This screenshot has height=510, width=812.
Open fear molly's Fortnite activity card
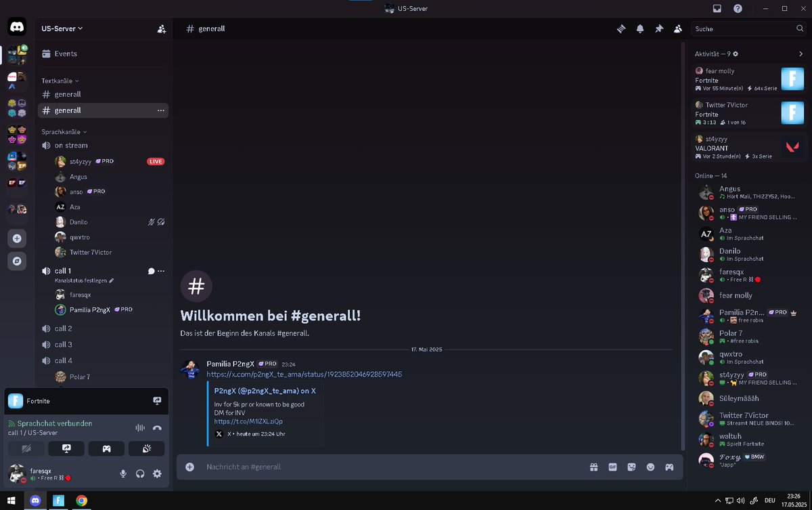pos(749,79)
